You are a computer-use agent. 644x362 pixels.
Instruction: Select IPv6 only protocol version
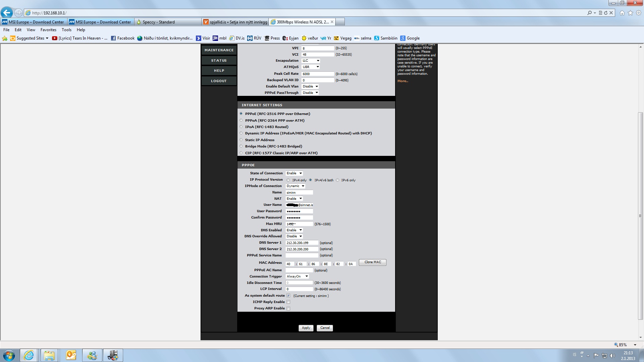337,180
